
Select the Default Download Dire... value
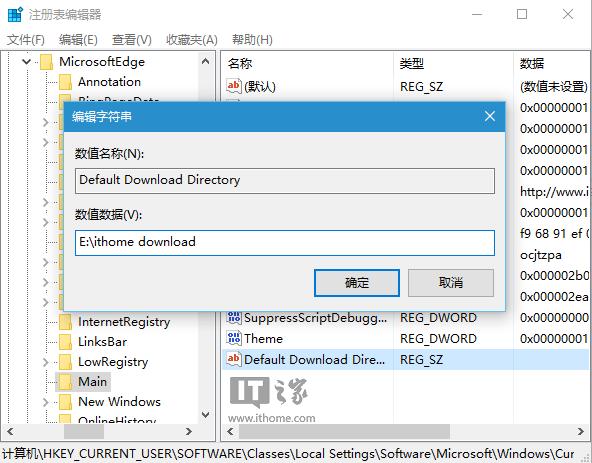coord(314,360)
